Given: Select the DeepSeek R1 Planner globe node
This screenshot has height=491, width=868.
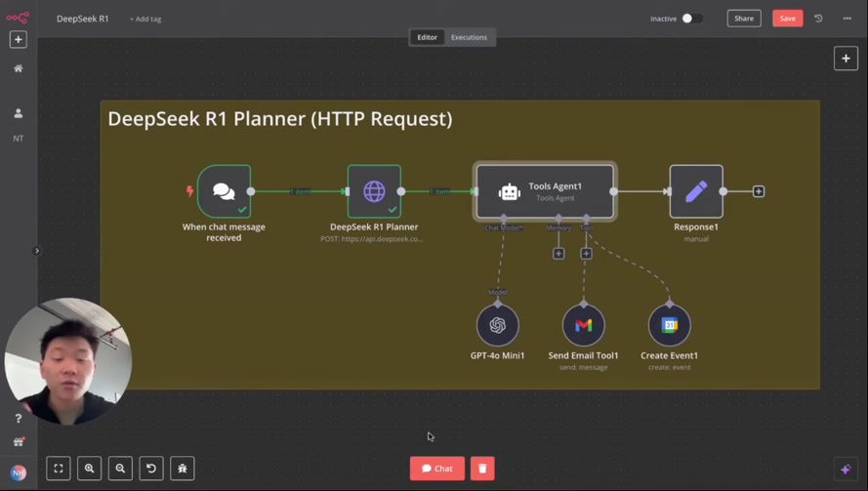Looking at the screenshot, I should 374,191.
